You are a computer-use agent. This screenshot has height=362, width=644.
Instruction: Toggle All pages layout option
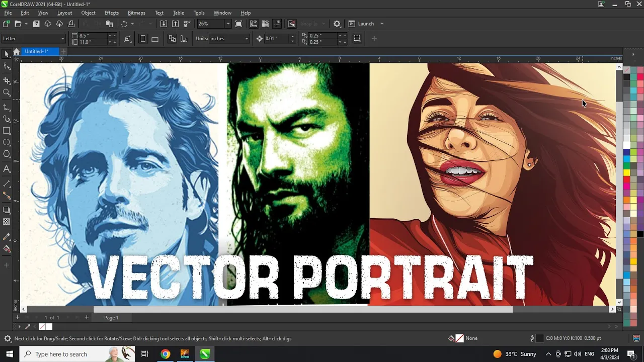tap(172, 39)
